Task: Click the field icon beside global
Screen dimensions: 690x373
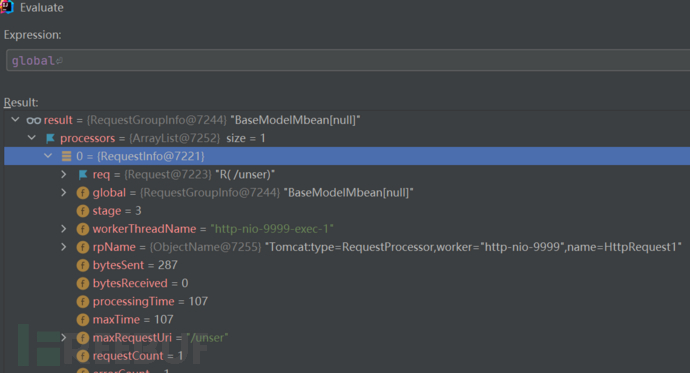Action: [x=83, y=193]
